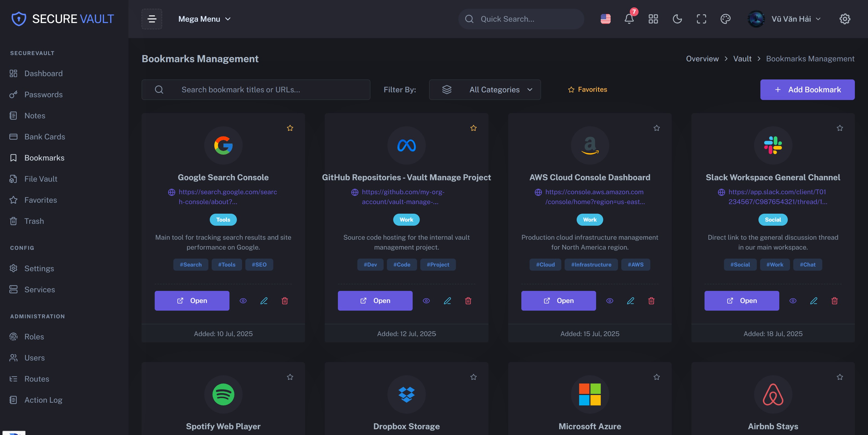Toggle the Favorites filter
Viewport: 868px width, 435px height.
(x=587, y=89)
